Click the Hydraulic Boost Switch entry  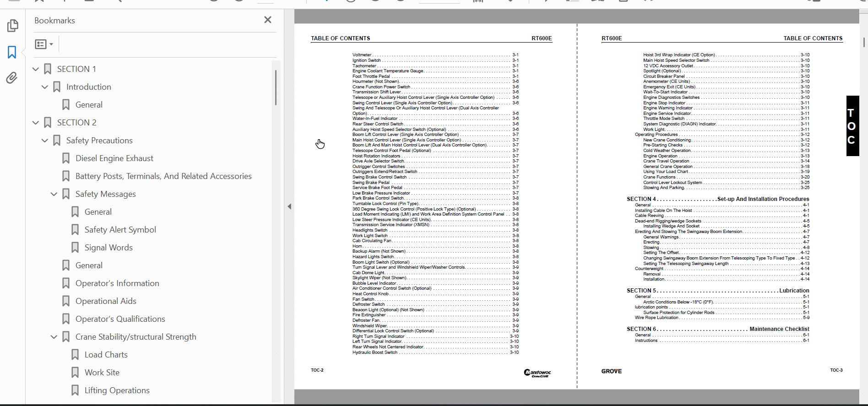[x=435, y=352]
